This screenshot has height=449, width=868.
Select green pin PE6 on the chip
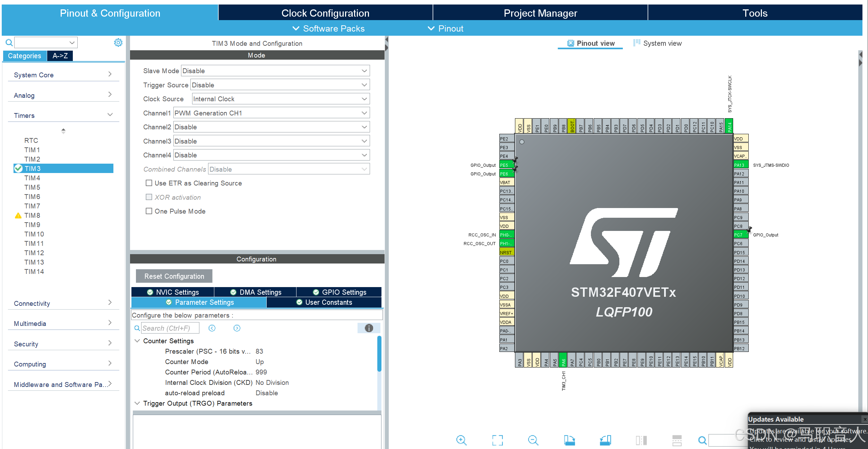tap(507, 174)
